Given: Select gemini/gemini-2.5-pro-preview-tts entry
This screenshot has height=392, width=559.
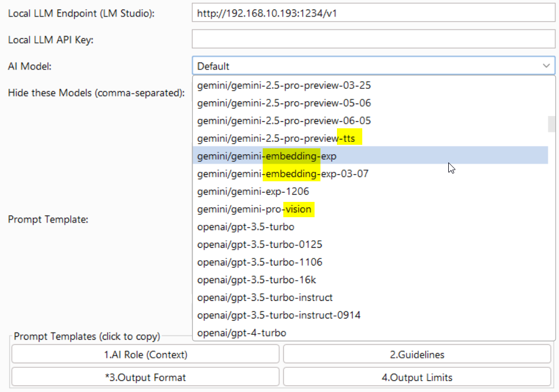Looking at the screenshot, I should 370,139.
